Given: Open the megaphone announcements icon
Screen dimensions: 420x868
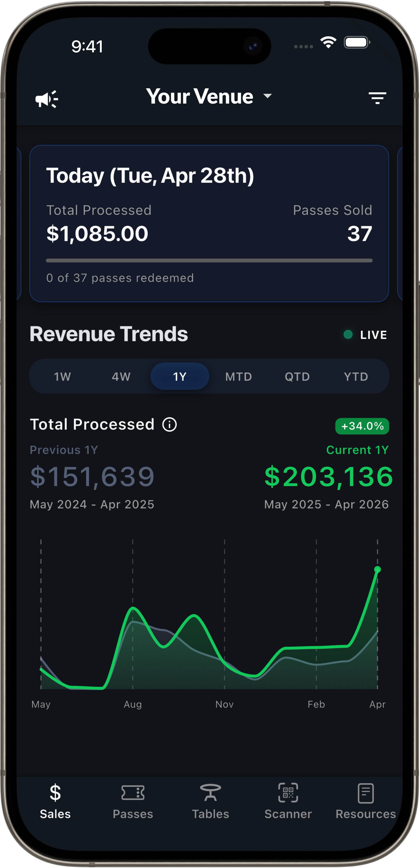Looking at the screenshot, I should pos(47,99).
